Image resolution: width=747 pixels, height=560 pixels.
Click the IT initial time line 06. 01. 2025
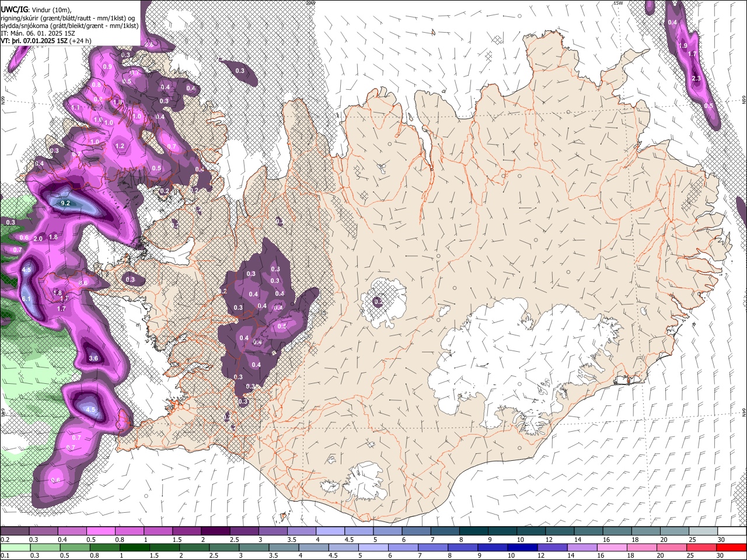(x=38, y=33)
